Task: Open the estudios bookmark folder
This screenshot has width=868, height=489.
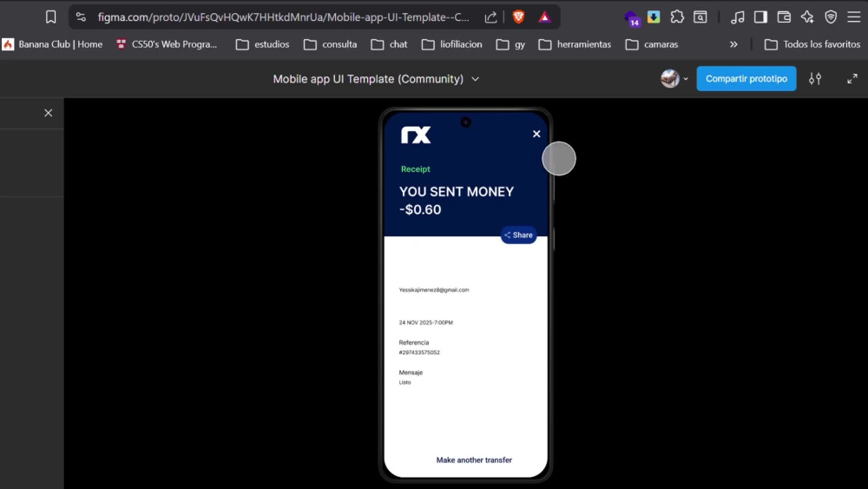Action: coord(262,44)
